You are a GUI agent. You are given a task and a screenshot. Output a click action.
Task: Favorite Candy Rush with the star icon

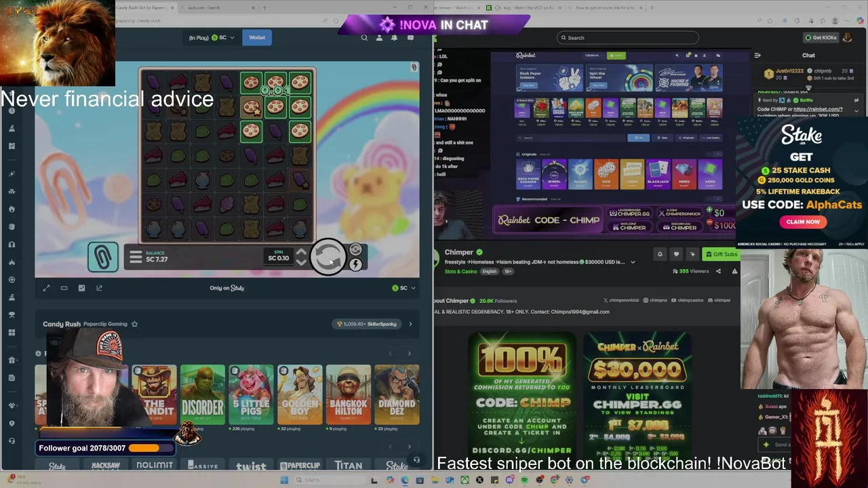pos(134,324)
